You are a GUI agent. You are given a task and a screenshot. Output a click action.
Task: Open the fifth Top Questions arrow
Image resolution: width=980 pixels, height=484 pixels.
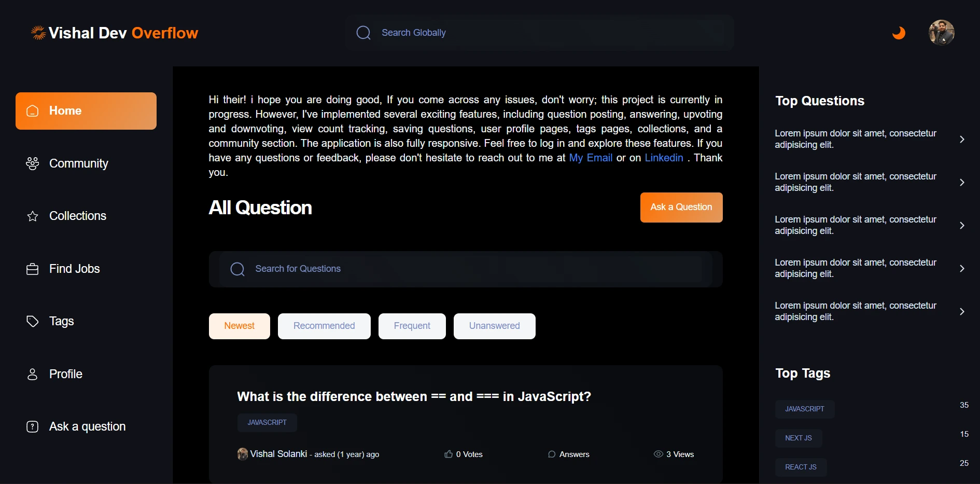click(x=961, y=312)
